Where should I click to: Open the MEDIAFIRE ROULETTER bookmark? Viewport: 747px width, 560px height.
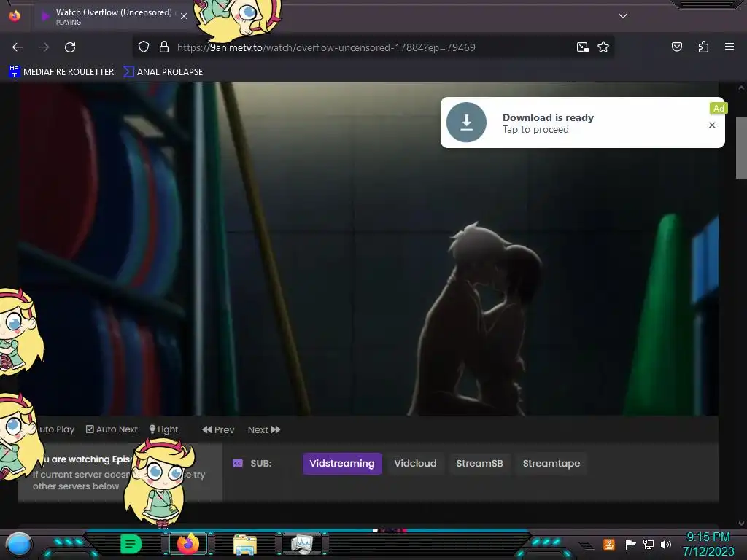coord(61,72)
